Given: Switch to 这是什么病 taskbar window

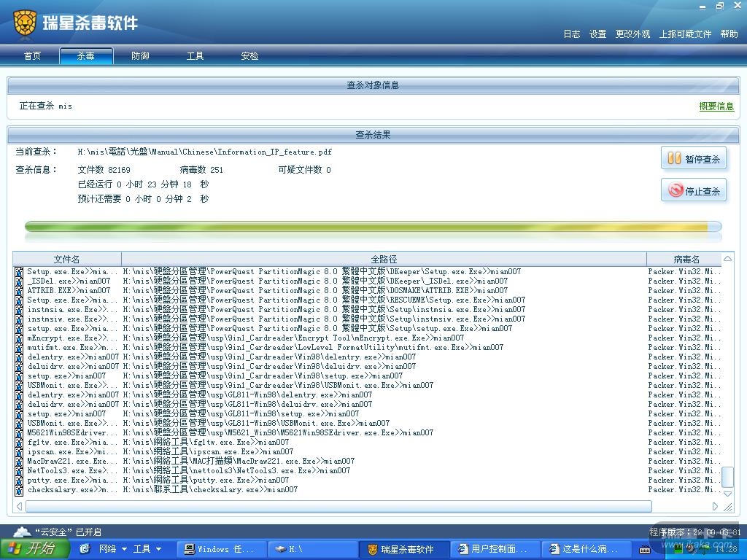Looking at the screenshot, I should (587, 549).
